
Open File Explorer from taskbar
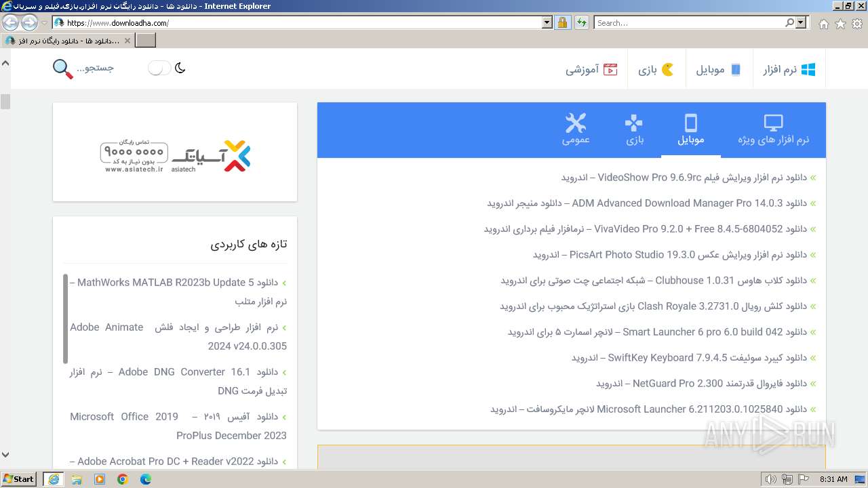(77, 479)
